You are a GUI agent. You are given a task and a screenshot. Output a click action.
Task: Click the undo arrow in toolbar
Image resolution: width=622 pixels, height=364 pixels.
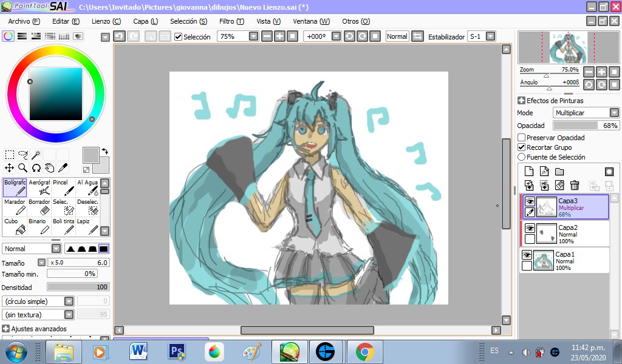click(x=120, y=36)
